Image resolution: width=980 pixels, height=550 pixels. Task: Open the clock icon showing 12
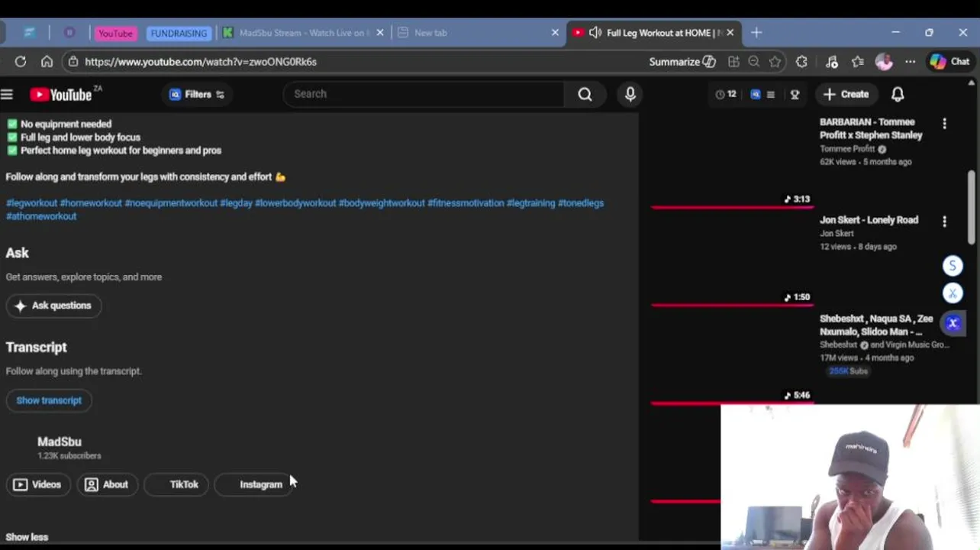point(726,94)
